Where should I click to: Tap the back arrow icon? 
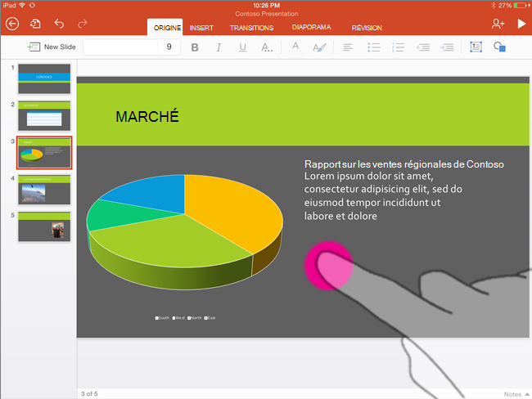click(x=12, y=24)
